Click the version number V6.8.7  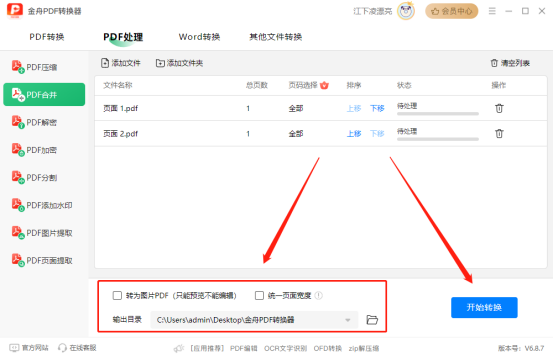pyautogui.click(x=534, y=348)
